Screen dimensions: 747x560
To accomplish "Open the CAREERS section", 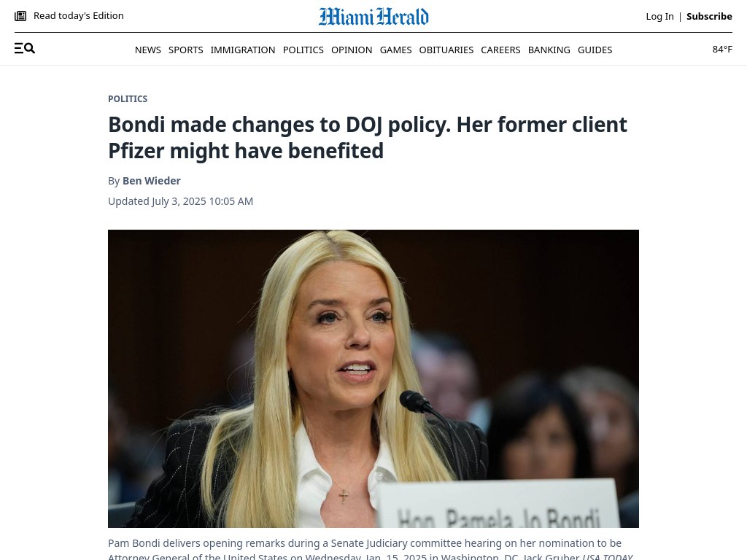I will 500,50.
